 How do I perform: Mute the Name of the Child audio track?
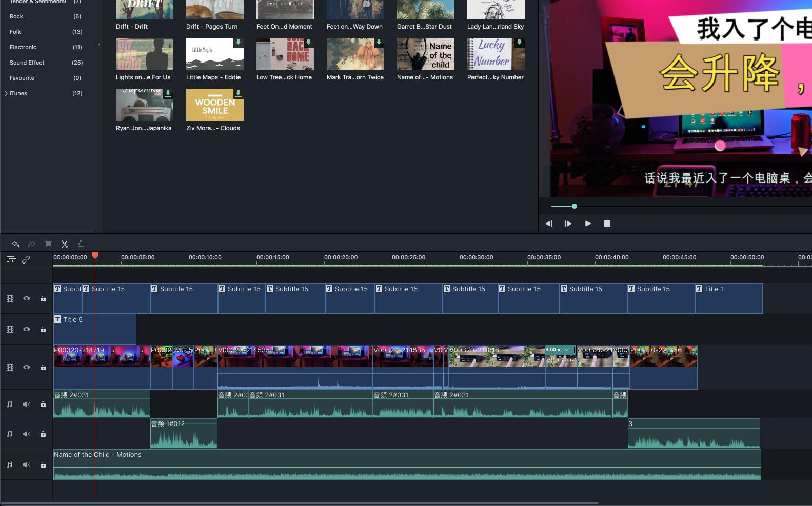27,465
